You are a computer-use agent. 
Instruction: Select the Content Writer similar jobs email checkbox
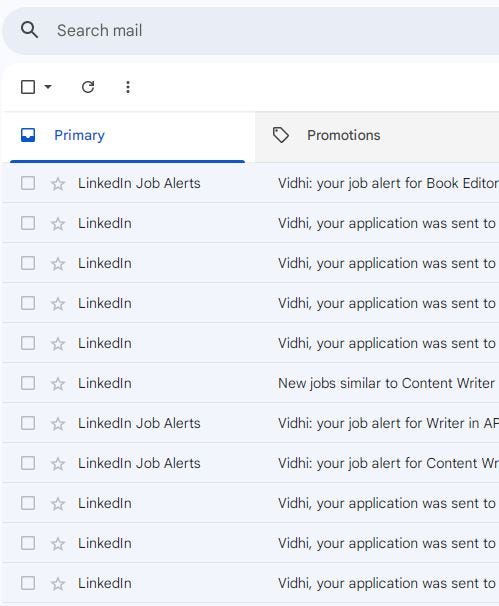(x=28, y=383)
